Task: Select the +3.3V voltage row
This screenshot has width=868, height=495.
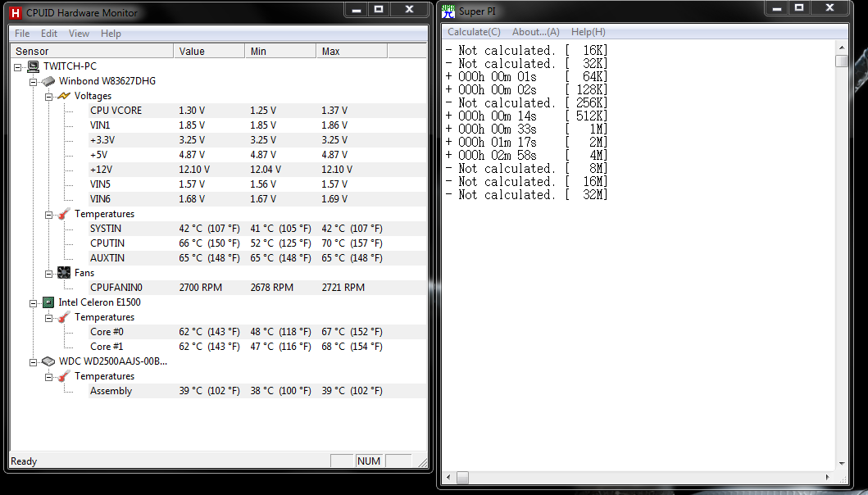Action: [x=257, y=140]
